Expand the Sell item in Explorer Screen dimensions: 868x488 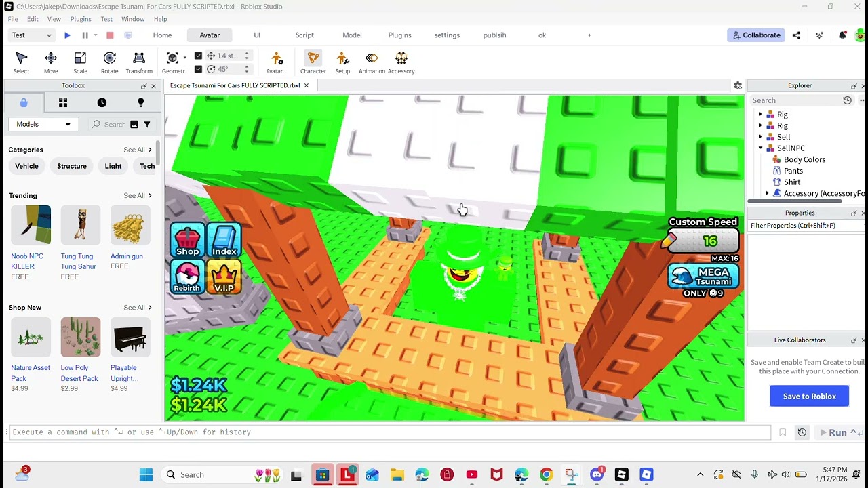pos(760,137)
